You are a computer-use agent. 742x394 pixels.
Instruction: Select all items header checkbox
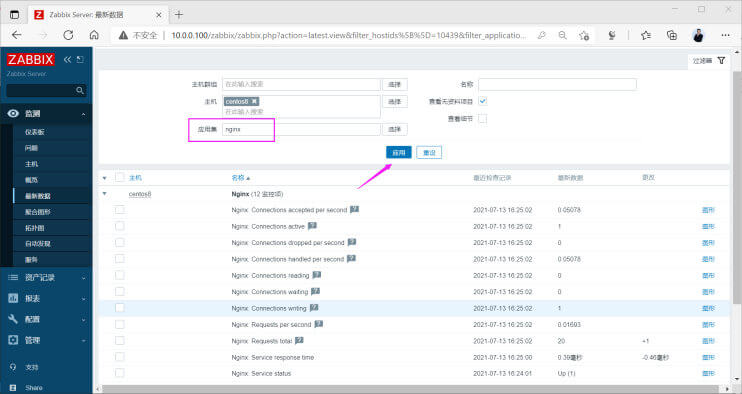120,177
